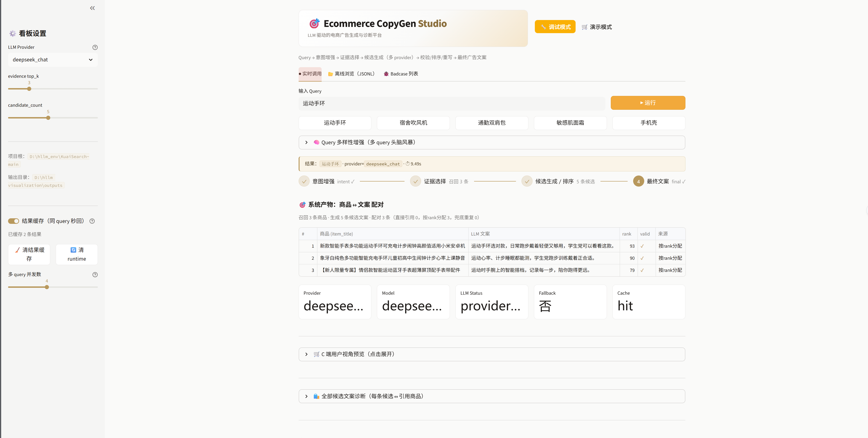The width and height of the screenshot is (868, 438).
Task: Open LLM Provider dropdown deepseek_chat
Action: point(53,60)
